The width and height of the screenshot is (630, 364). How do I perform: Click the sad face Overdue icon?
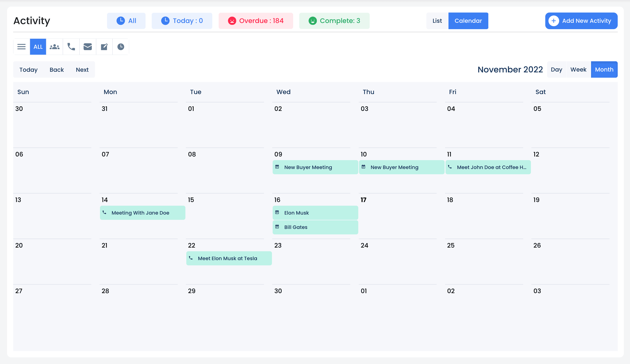point(232,21)
